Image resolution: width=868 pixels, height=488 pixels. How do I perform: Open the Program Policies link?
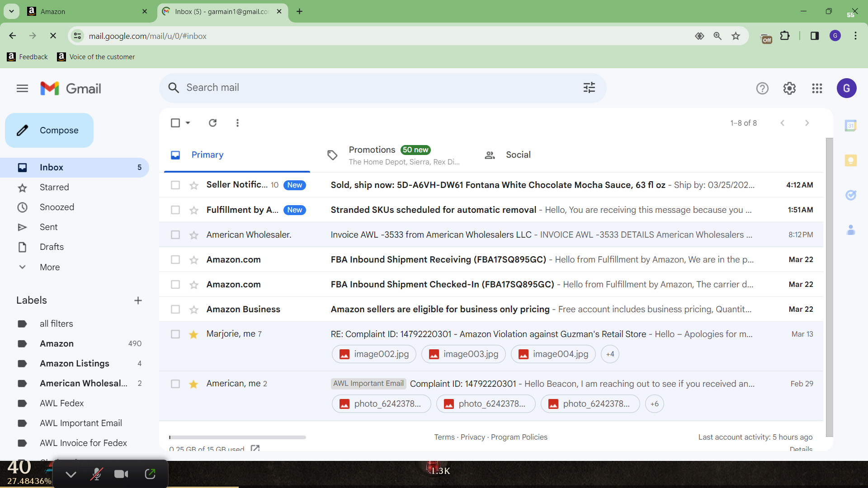(519, 437)
